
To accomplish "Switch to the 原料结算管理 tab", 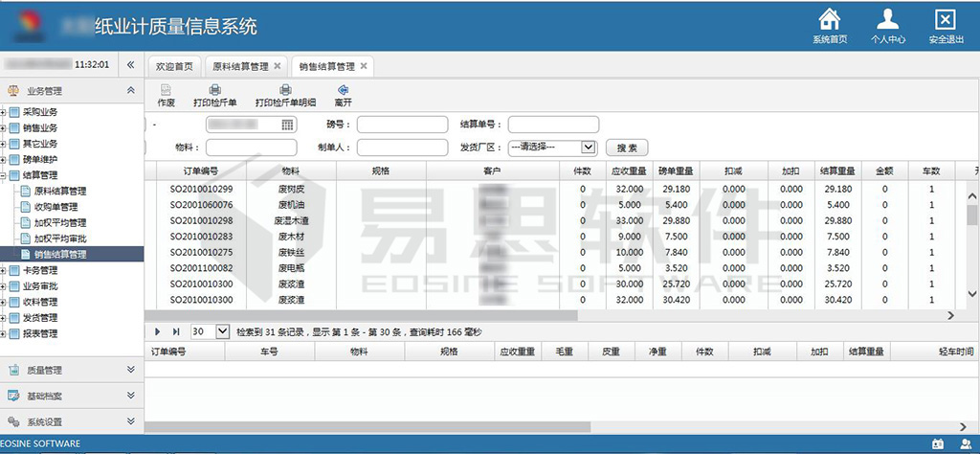I will click(x=241, y=66).
